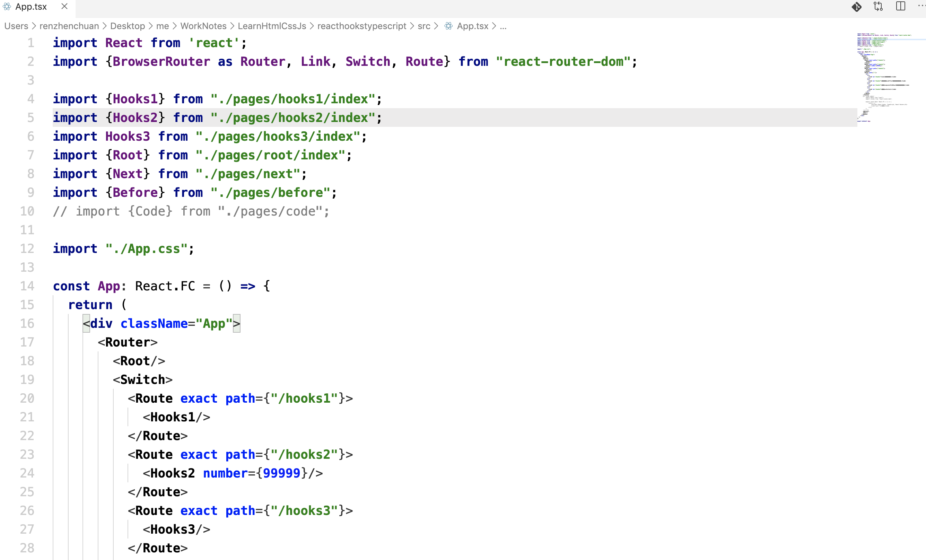The width and height of the screenshot is (926, 560).
Task: Click the React icon on the App.tsx tab
Action: click(7, 7)
